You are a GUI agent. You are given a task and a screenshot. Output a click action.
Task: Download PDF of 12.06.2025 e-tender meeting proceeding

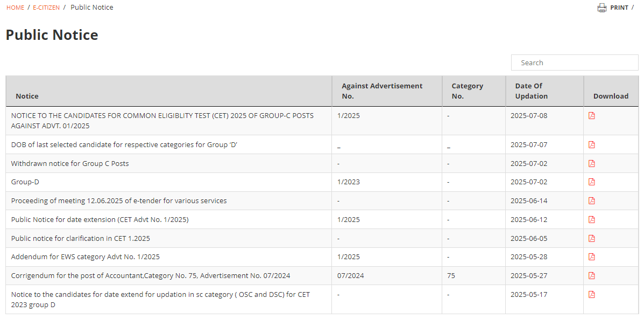coord(591,201)
